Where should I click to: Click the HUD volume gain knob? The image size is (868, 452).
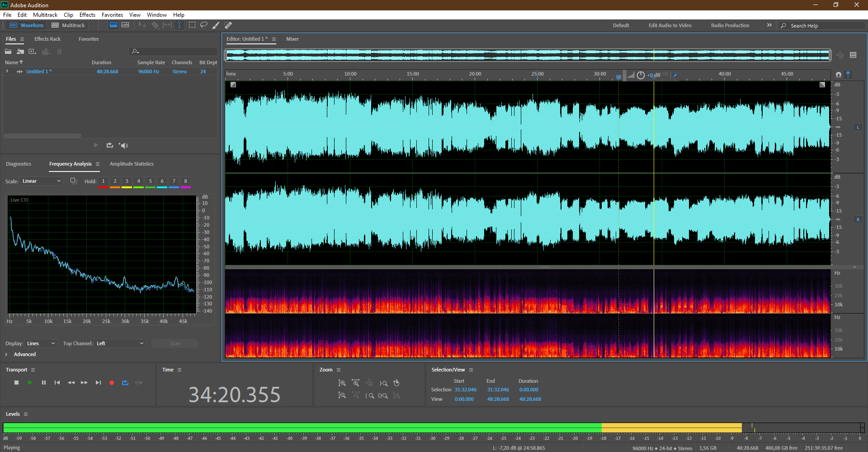(641, 75)
